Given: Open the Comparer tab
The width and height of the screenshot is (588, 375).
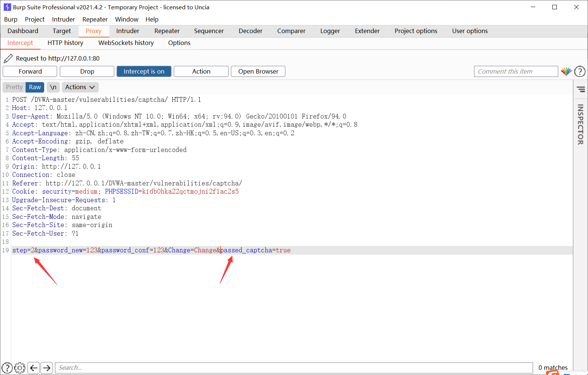Looking at the screenshot, I should point(291,31).
